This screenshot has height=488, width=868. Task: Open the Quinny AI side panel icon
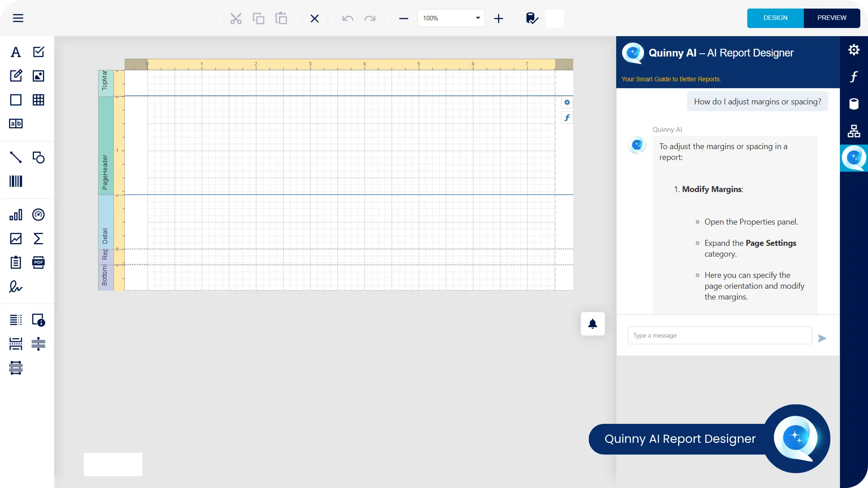tap(854, 158)
